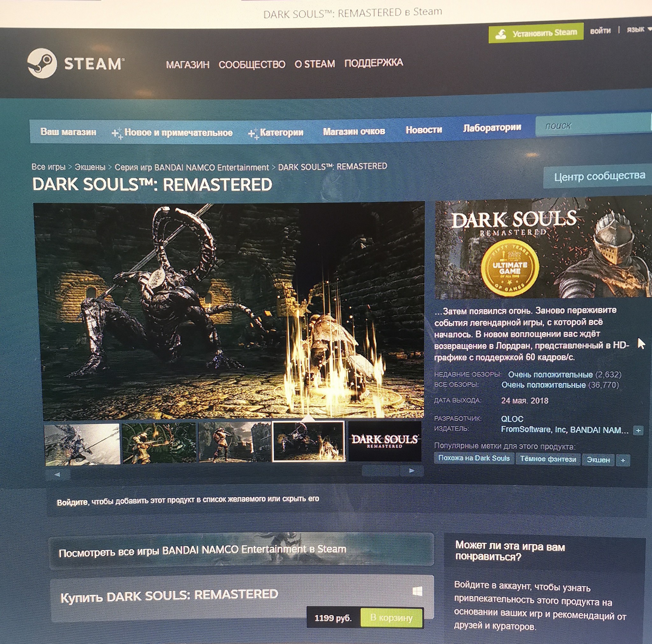Image resolution: width=652 pixels, height=644 pixels.
Task: Open the Магазин очков tab
Action: pyautogui.click(x=354, y=131)
